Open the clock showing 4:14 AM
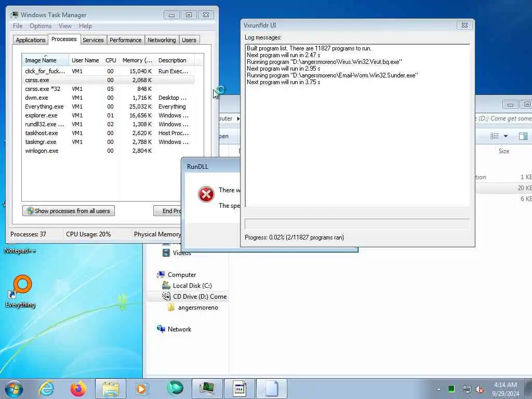Viewport: 532px width, 399px height. [505, 389]
